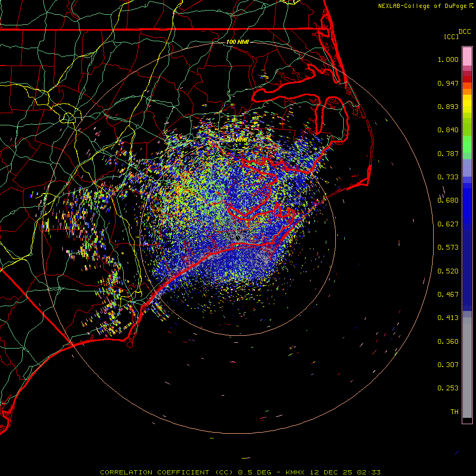Select the 0.840 legend value
The image size is (476, 476).
(448, 130)
